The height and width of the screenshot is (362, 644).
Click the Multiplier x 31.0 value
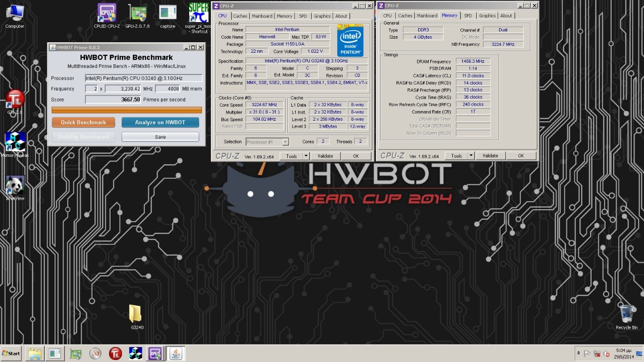pyautogui.click(x=264, y=112)
